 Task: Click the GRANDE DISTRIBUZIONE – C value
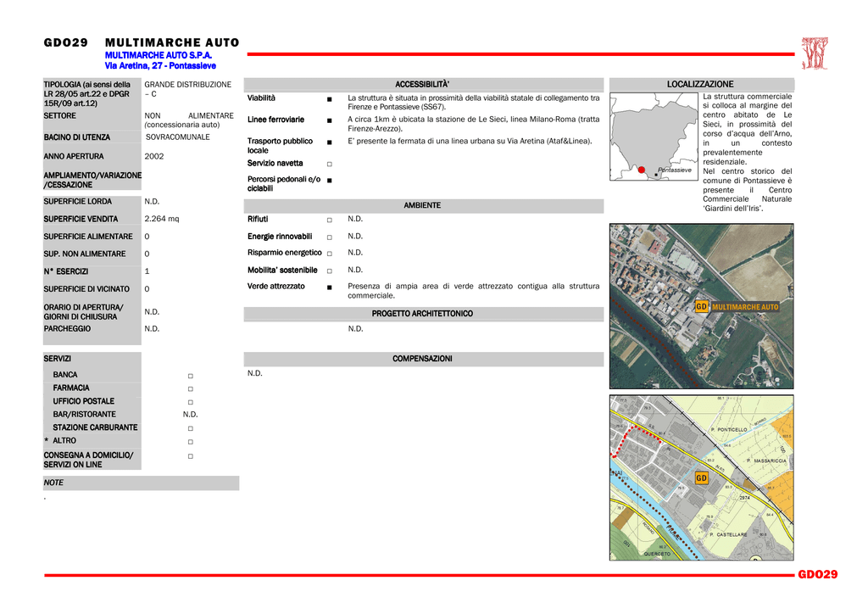pyautogui.click(x=188, y=89)
